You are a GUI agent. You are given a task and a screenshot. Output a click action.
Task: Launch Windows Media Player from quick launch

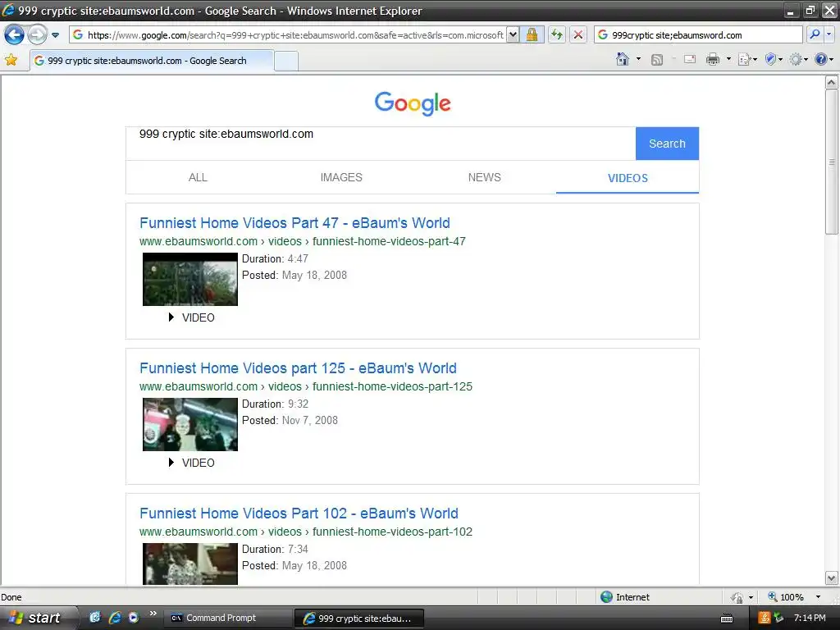point(134,618)
